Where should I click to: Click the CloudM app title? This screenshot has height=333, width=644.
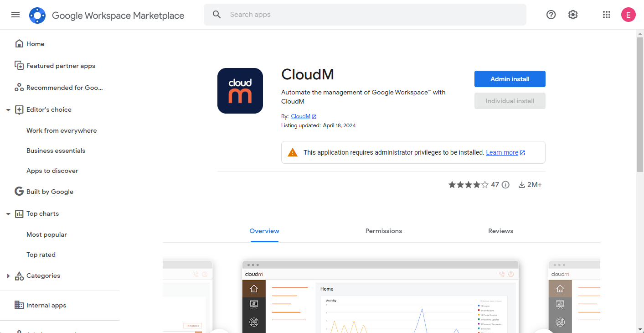(x=308, y=74)
